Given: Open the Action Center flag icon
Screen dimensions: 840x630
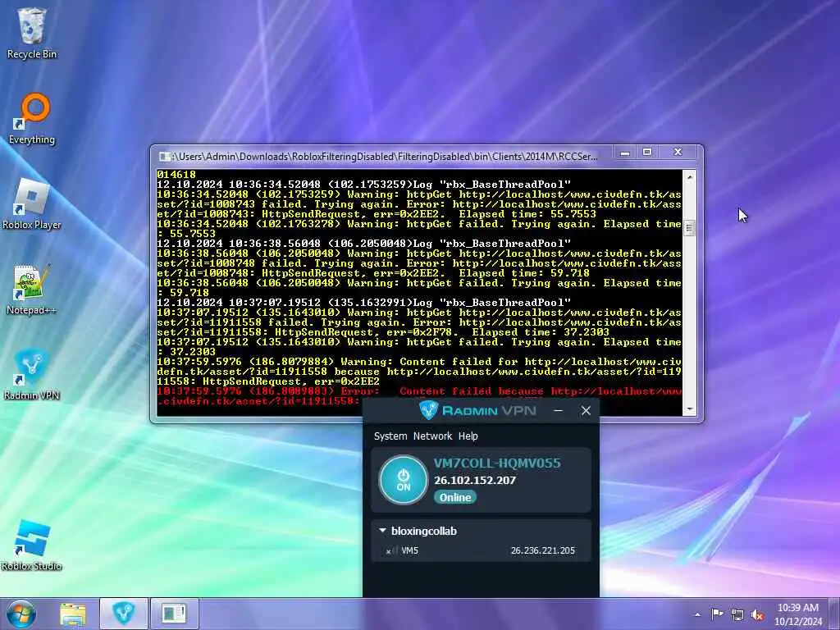Looking at the screenshot, I should [x=717, y=614].
